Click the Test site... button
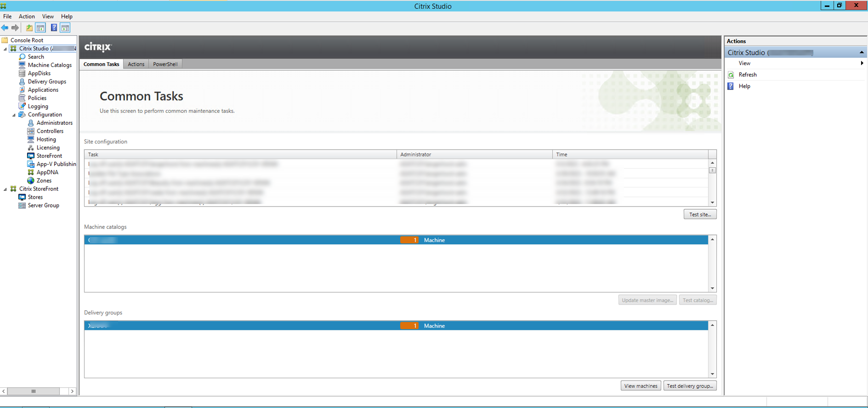 (x=700, y=214)
